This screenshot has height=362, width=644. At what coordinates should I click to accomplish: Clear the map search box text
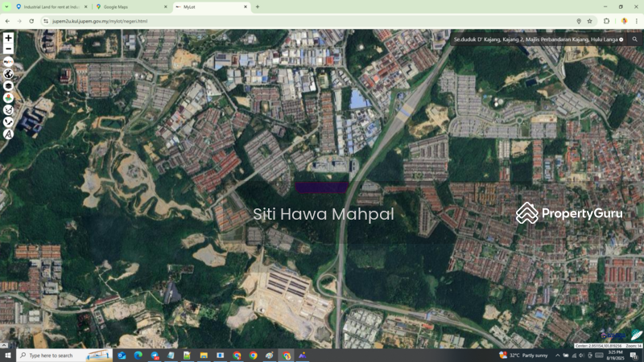coord(621,39)
